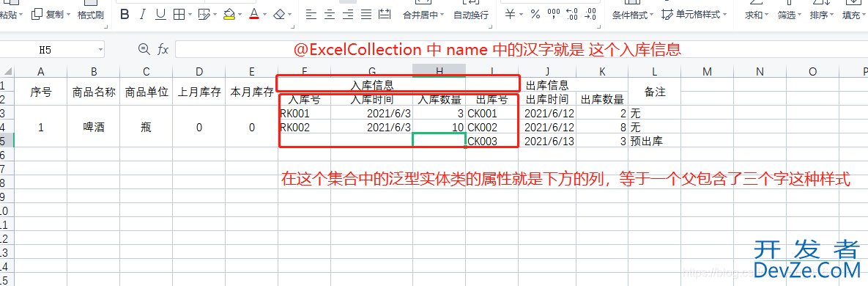Open the copy (复制) dropdown arrow

[68, 15]
